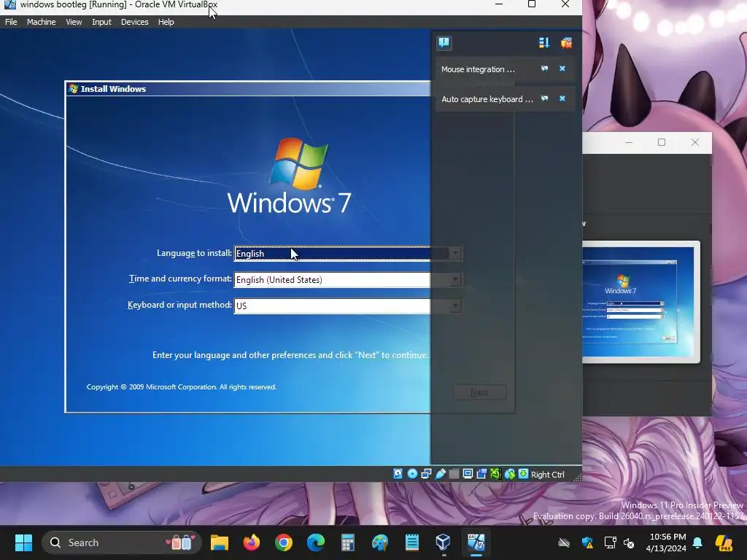Click the Right Ctrl host key label
Viewport: 747px width, 560px height.
[547, 474]
